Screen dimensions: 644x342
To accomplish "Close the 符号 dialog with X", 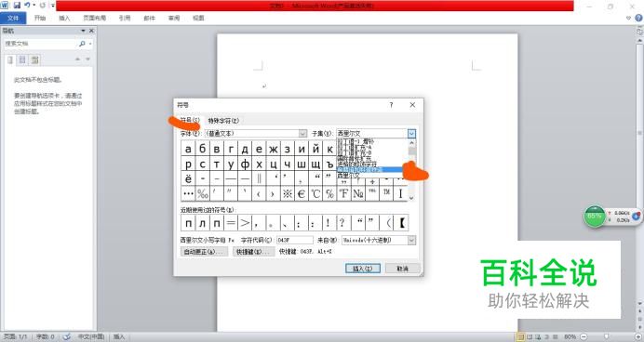I will tap(412, 105).
